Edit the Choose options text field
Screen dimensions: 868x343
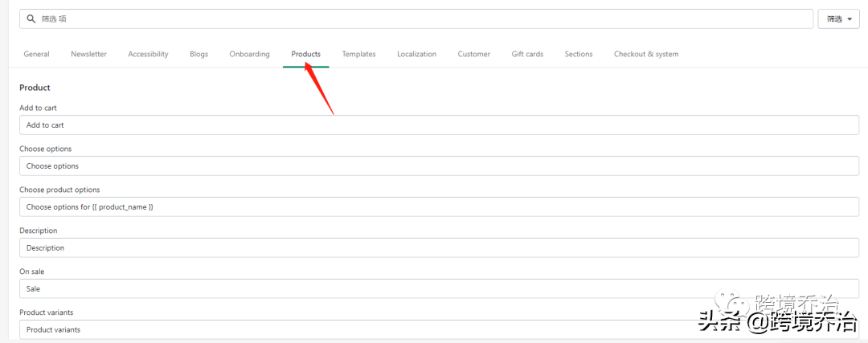(x=439, y=166)
